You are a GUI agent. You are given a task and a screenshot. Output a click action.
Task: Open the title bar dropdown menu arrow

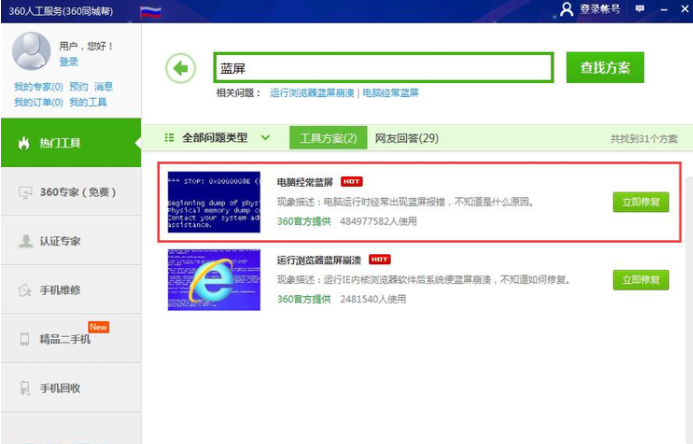pos(638,9)
